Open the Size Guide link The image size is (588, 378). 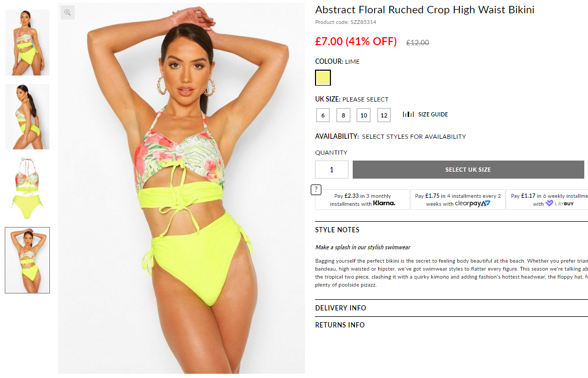coord(433,114)
